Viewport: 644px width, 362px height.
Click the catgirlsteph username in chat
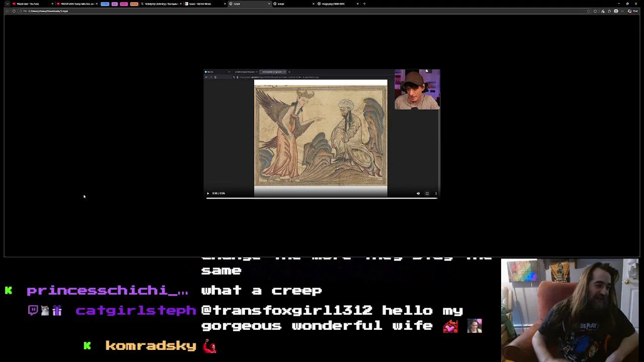136,310
